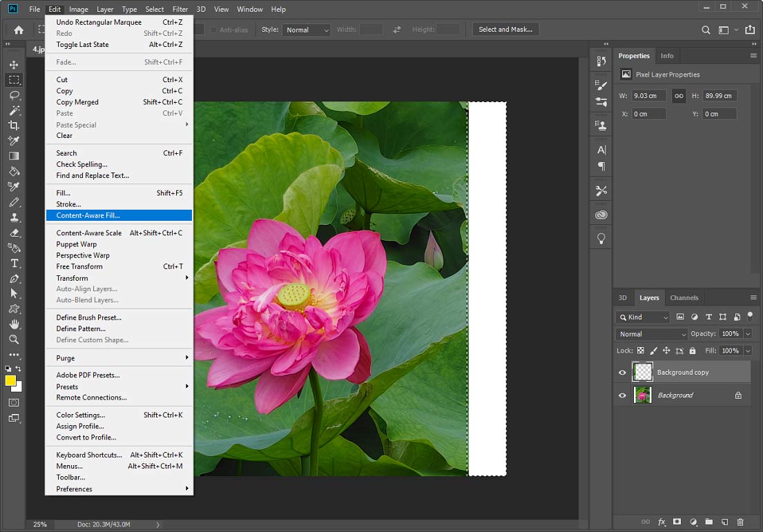This screenshot has width=763, height=532.
Task: Select the Hand tool
Action: [14, 324]
